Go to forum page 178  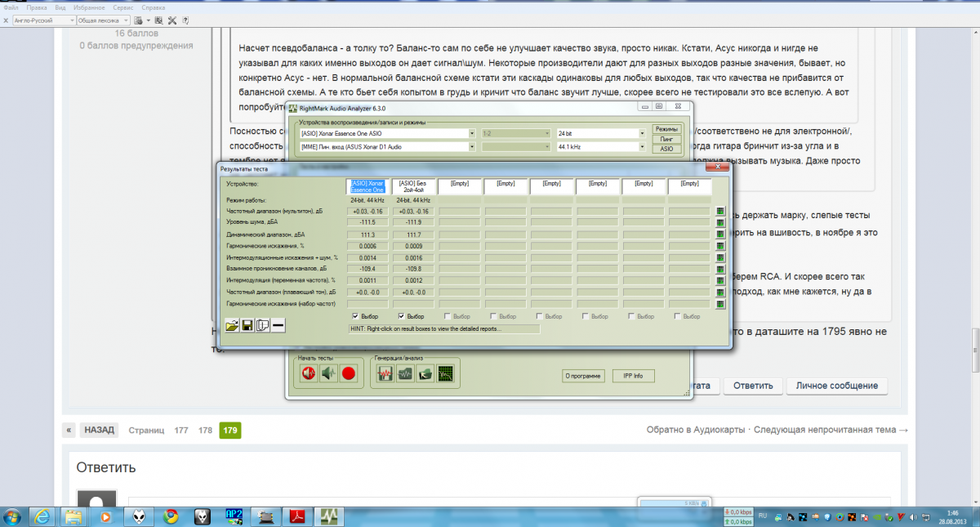204,430
